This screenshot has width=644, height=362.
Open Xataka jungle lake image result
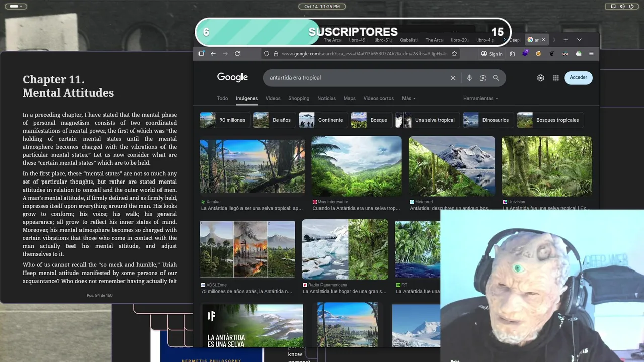tap(252, 166)
